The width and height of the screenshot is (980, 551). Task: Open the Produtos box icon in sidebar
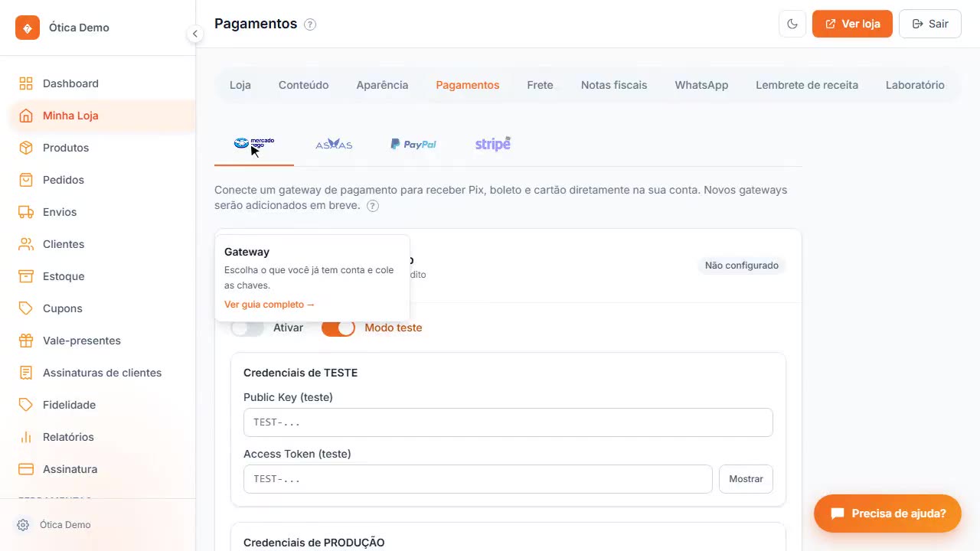tap(26, 148)
